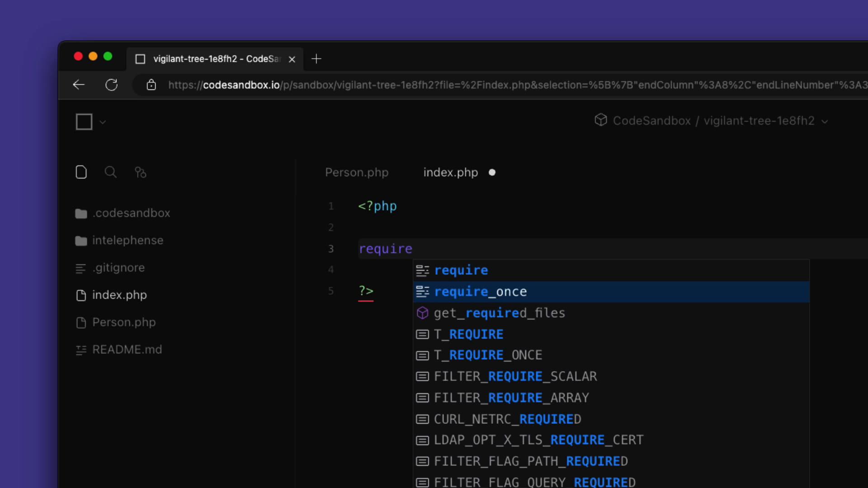Navigate back using the browser back arrow
This screenshot has width=868, height=488.
[78, 84]
